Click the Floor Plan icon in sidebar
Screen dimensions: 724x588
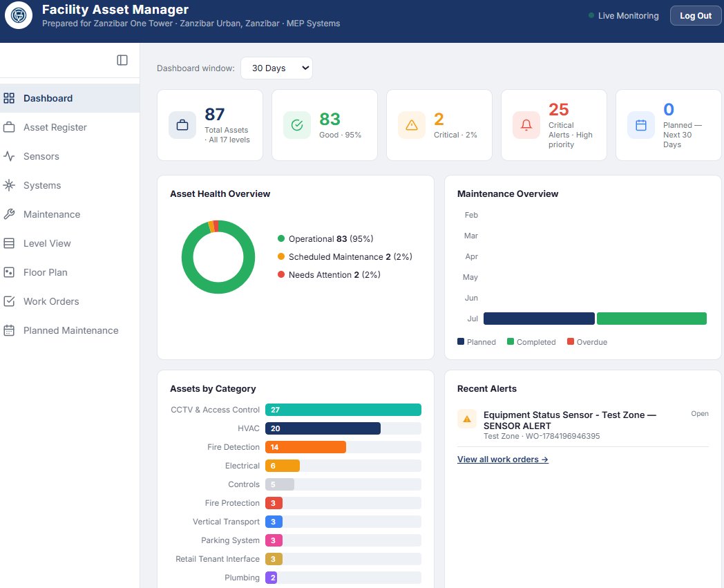[x=9, y=272]
